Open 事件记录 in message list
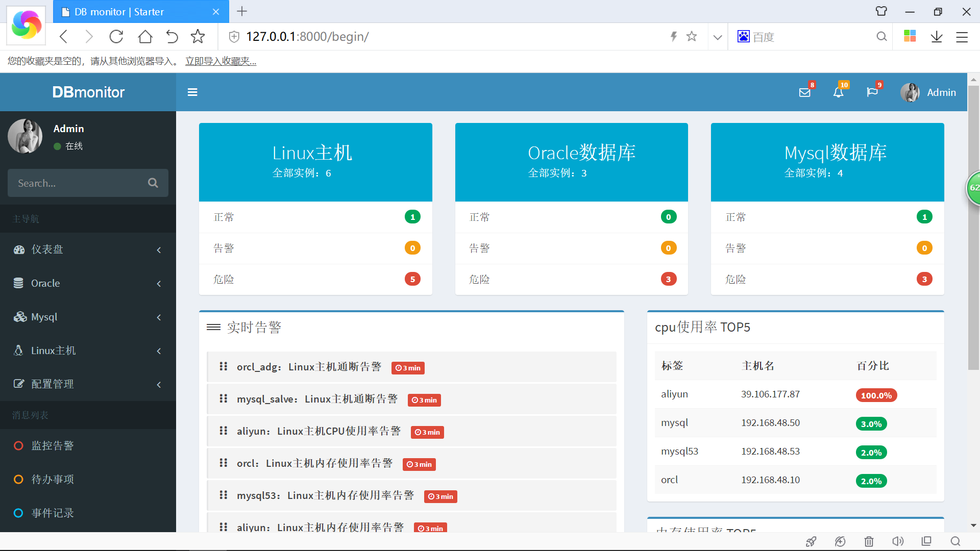 [88, 513]
